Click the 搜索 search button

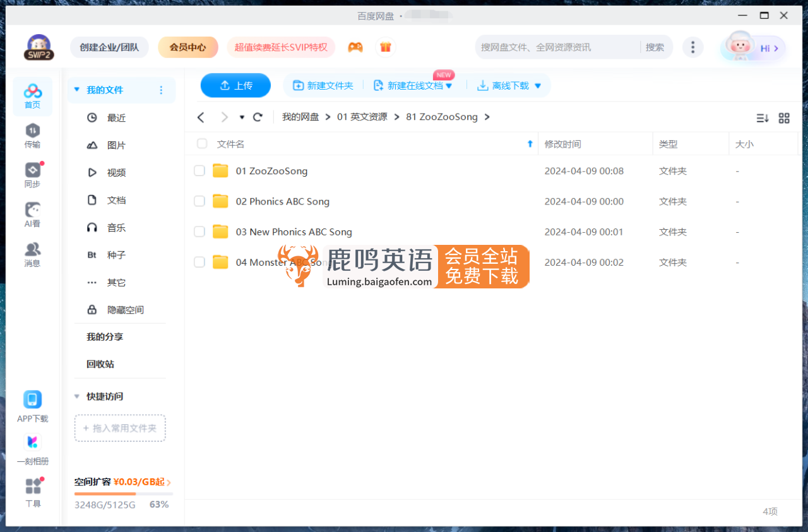(x=655, y=47)
